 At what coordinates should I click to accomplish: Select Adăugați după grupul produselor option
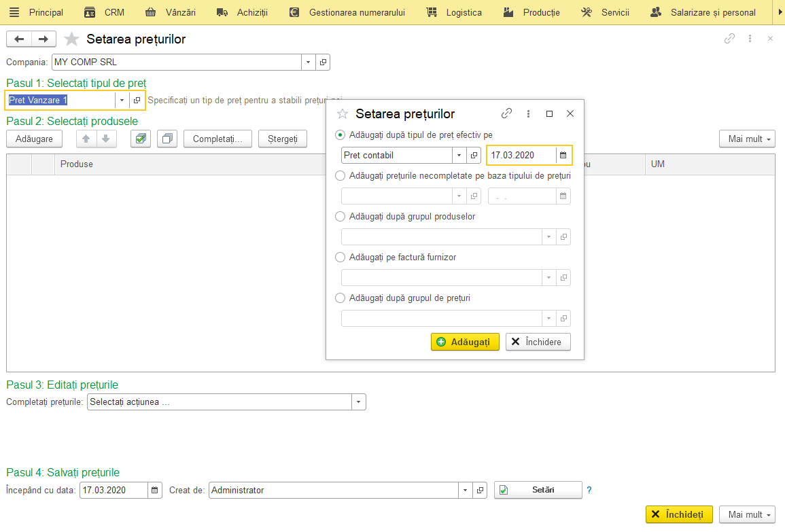click(341, 216)
